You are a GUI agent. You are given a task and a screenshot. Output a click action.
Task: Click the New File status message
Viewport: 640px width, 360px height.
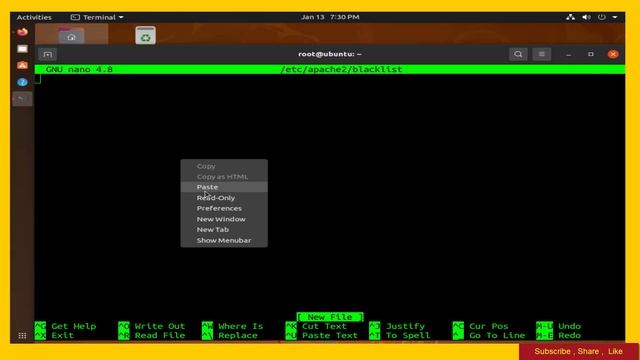[330, 317]
